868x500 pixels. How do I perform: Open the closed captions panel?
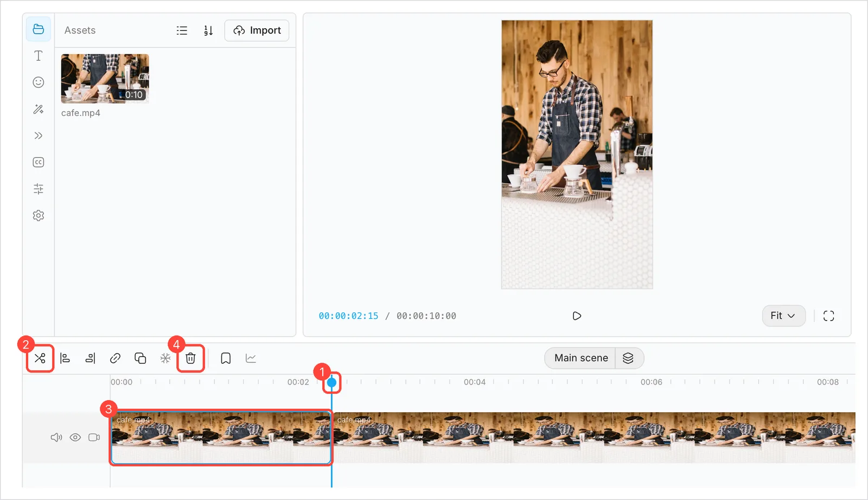pyautogui.click(x=39, y=162)
